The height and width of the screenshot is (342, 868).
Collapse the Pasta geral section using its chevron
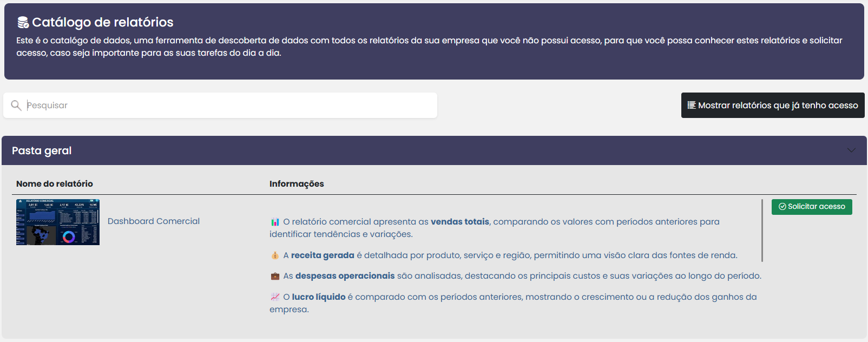tap(851, 150)
